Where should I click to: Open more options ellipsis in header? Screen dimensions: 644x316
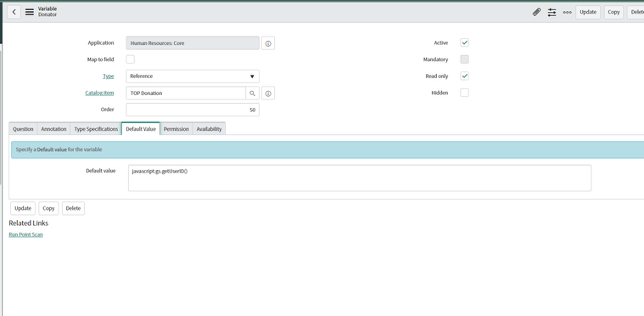click(x=567, y=13)
